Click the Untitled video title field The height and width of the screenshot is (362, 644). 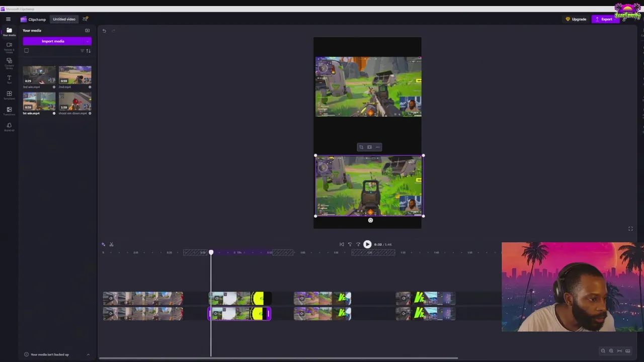pos(64,19)
